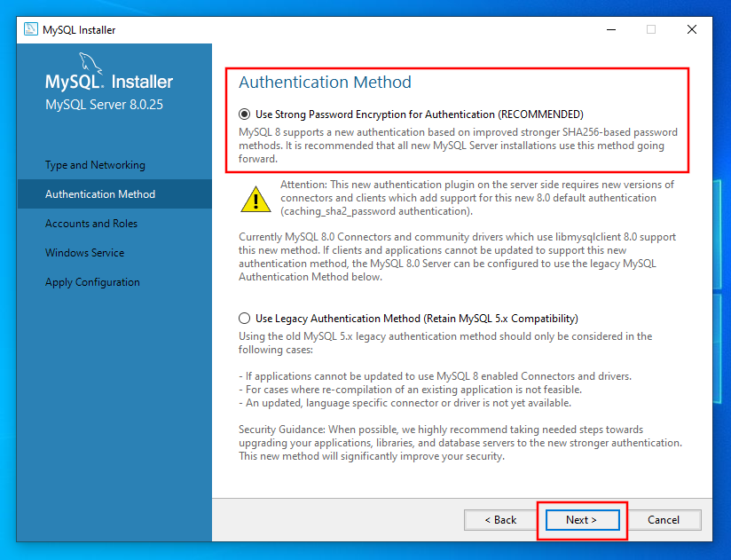731x560 pixels.
Task: Open the Type and Networking step
Action: point(95,165)
